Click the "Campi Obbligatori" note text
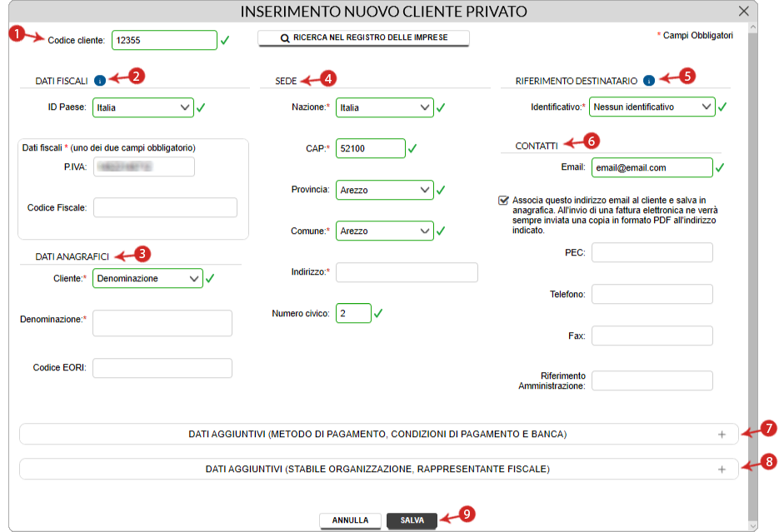Viewport: 784px width, 532px height. (x=698, y=36)
